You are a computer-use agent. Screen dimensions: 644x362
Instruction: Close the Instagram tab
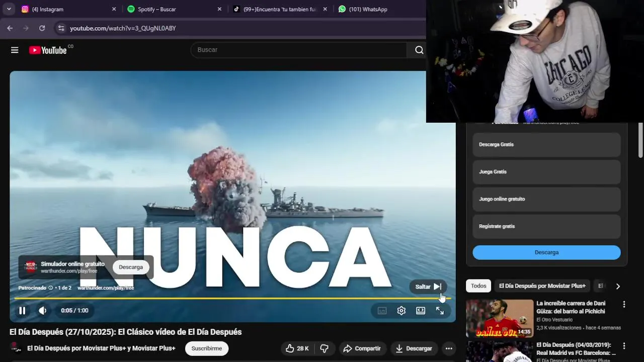(x=114, y=9)
